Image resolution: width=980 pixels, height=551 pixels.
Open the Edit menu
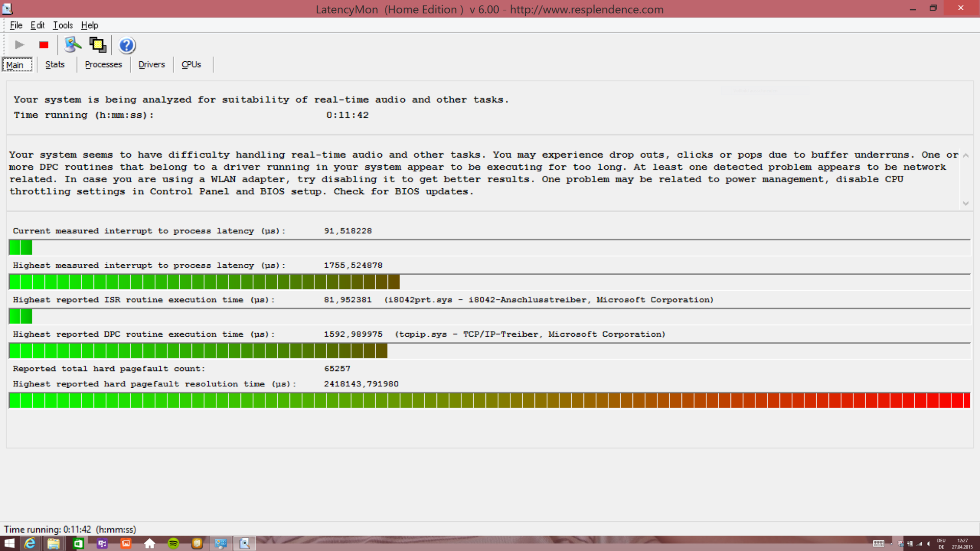coord(37,25)
